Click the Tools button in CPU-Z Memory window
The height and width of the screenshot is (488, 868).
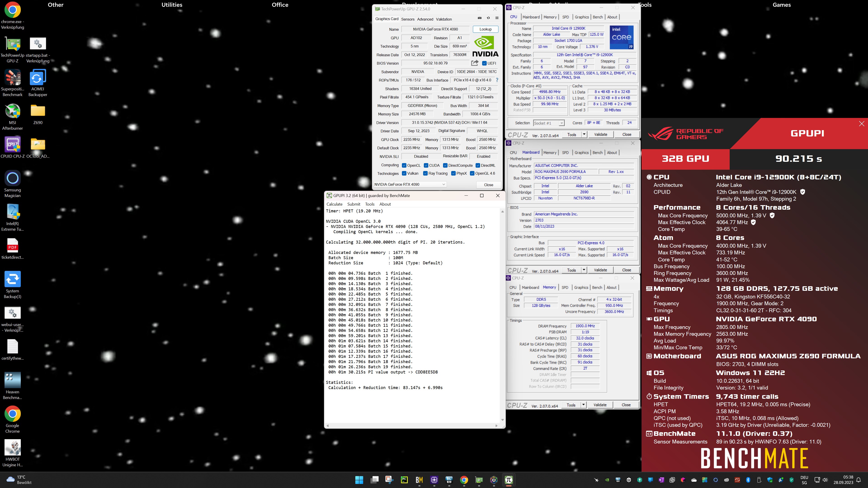(571, 405)
